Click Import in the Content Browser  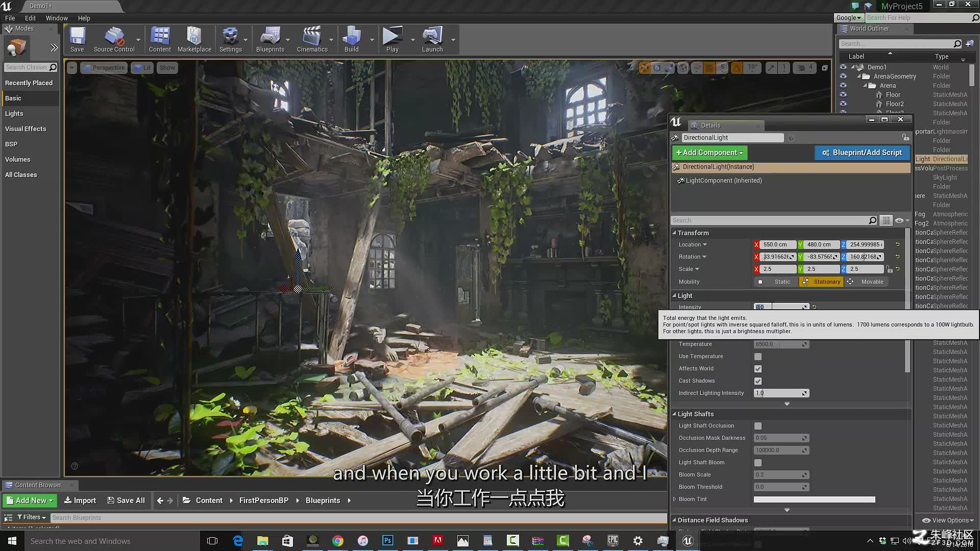click(x=80, y=500)
